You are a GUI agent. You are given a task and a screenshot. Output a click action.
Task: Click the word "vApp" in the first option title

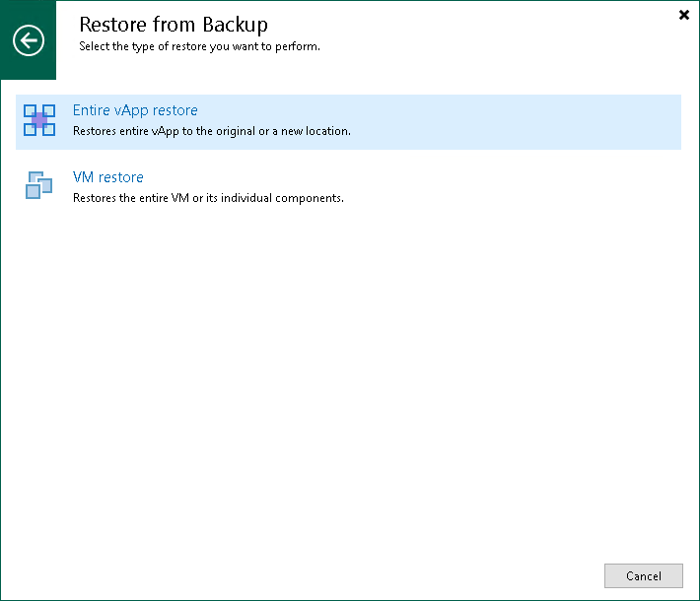132,110
